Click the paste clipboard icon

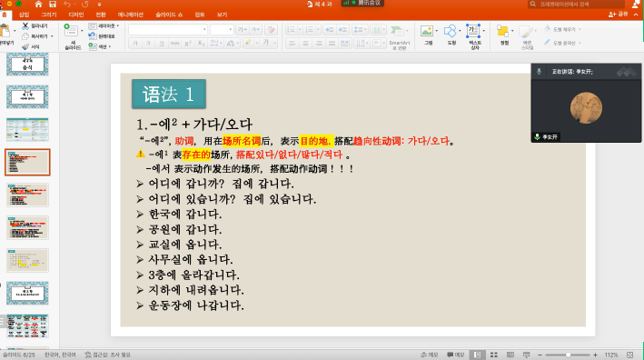coord(5,30)
